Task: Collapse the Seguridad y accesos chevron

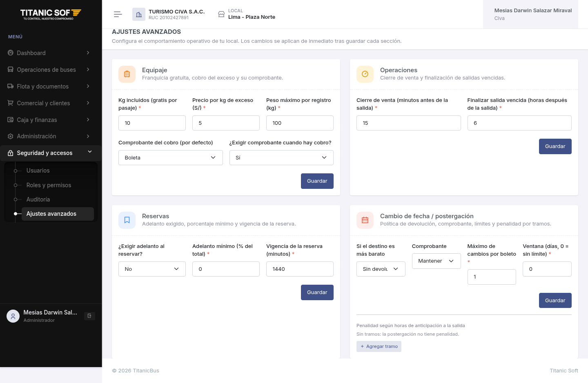Action: [90, 152]
